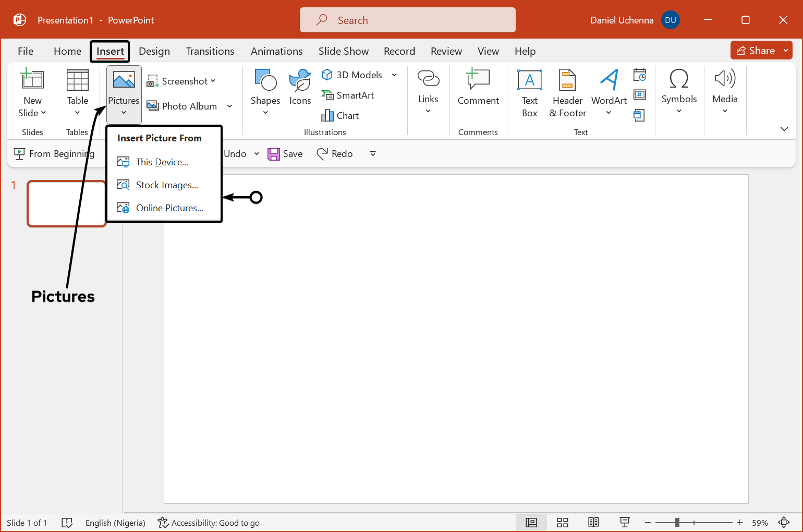Switch to Normal view in status bar

pos(531,523)
